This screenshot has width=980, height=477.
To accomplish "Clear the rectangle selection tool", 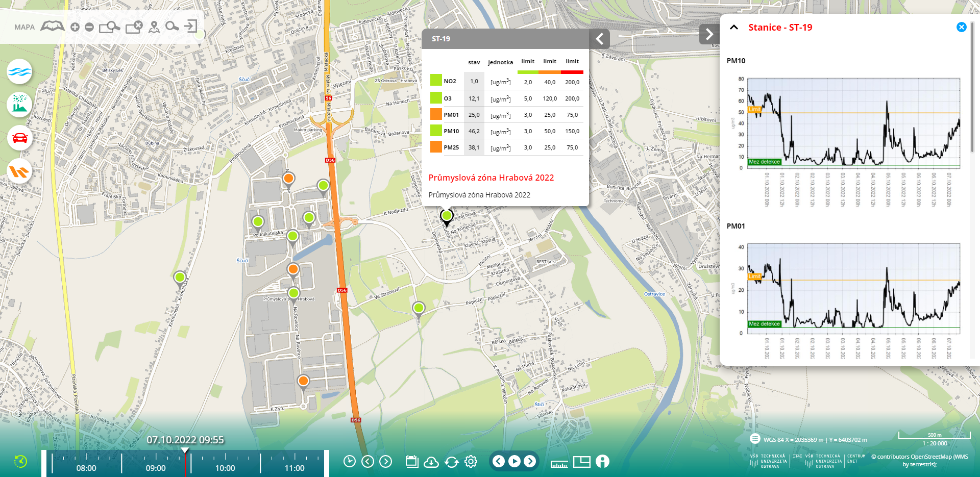I will 134,27.
